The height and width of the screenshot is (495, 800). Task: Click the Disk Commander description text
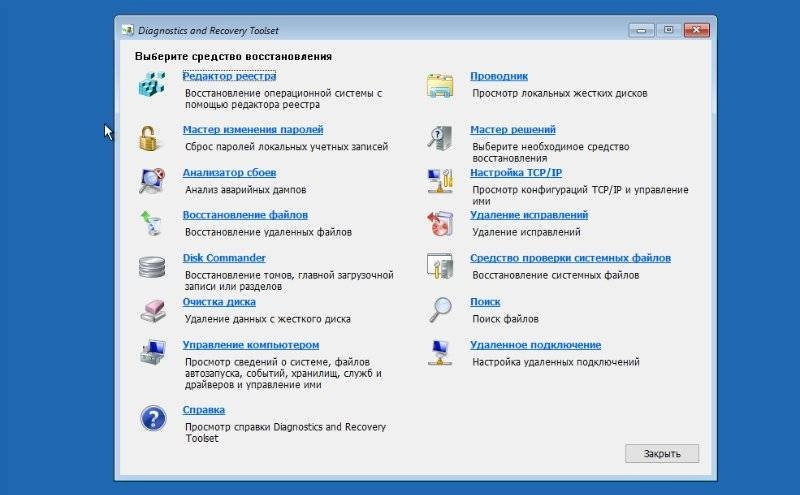click(289, 281)
